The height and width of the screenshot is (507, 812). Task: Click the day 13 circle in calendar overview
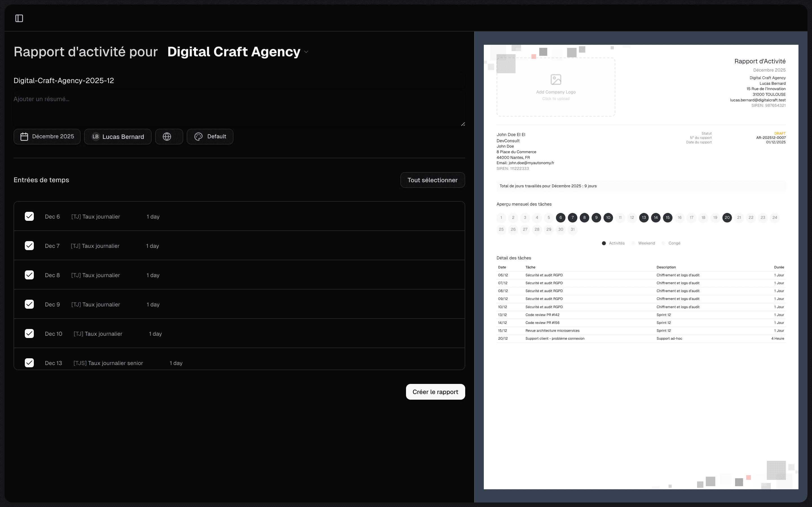(x=644, y=218)
